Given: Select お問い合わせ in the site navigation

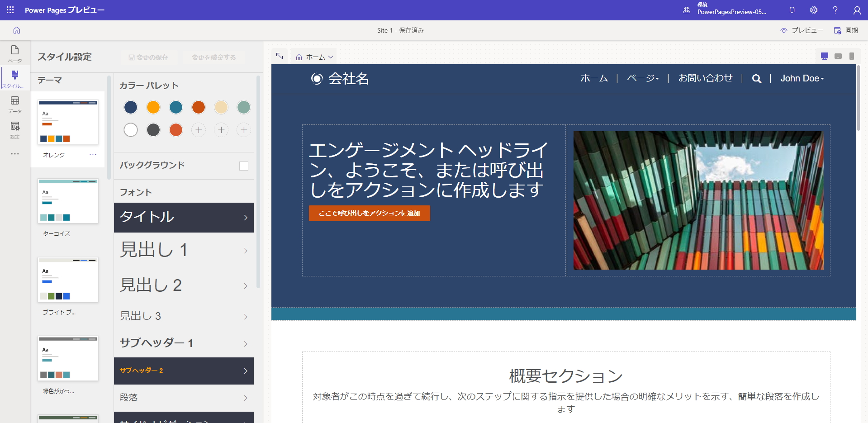Looking at the screenshot, I should (705, 78).
